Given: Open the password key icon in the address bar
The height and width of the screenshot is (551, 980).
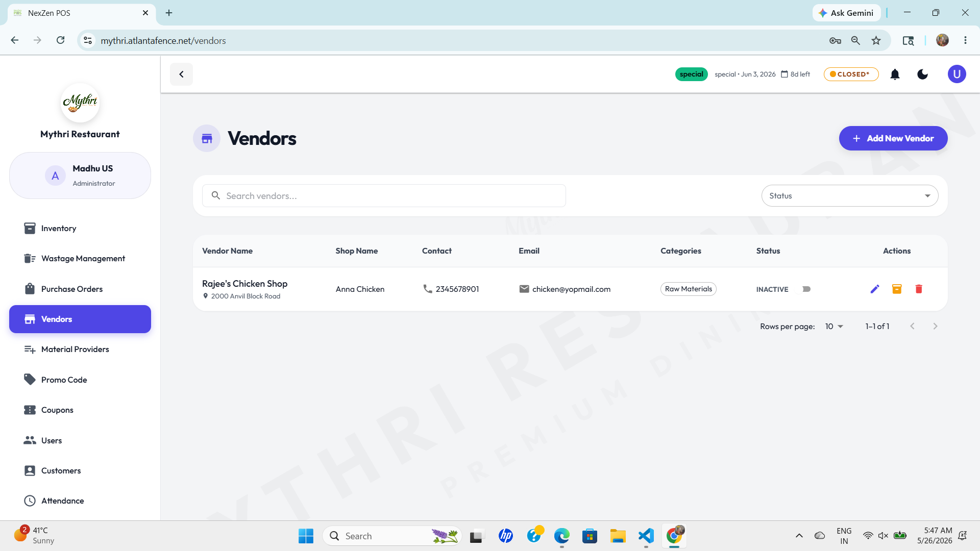Looking at the screenshot, I should 835,40.
